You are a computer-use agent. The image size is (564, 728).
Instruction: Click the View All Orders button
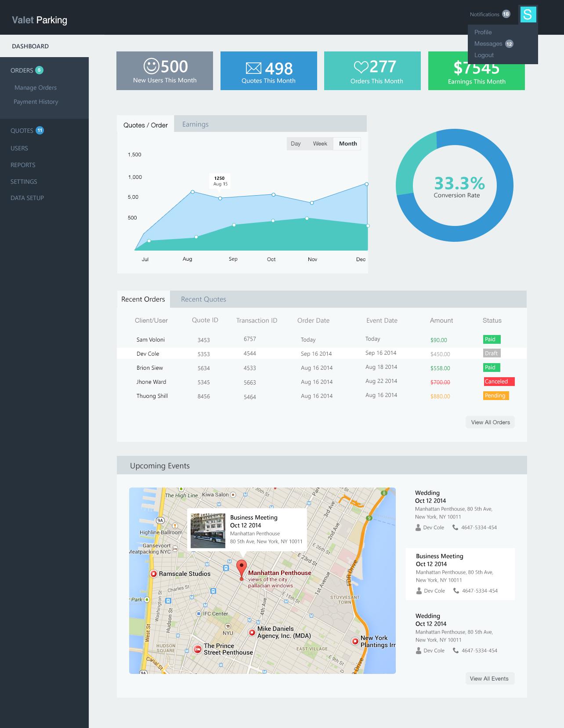(490, 422)
